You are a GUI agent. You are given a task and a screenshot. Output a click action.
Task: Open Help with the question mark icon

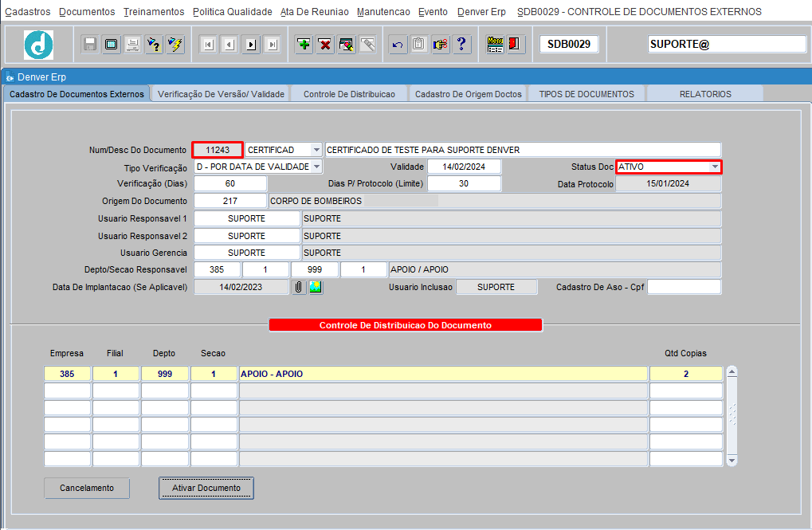461,45
